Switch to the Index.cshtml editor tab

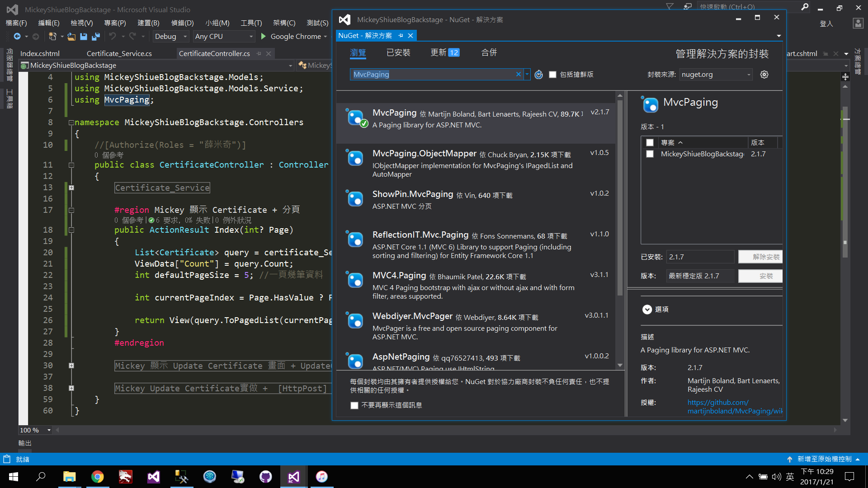click(40, 54)
